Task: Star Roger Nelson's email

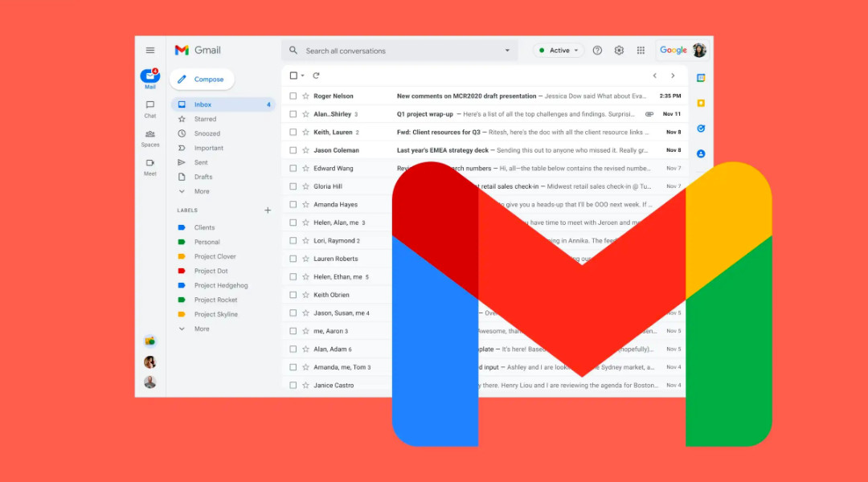Action: tap(305, 96)
